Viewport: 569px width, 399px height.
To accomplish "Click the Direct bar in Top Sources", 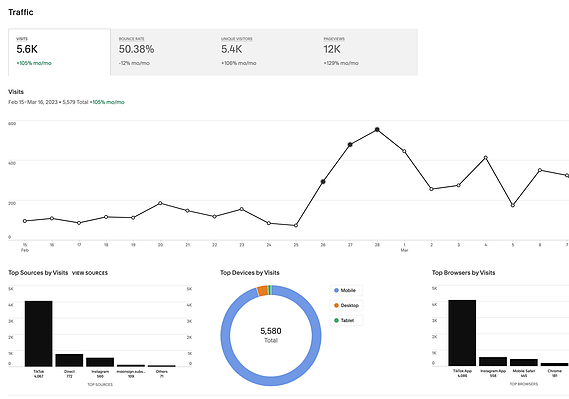I will coord(69,360).
